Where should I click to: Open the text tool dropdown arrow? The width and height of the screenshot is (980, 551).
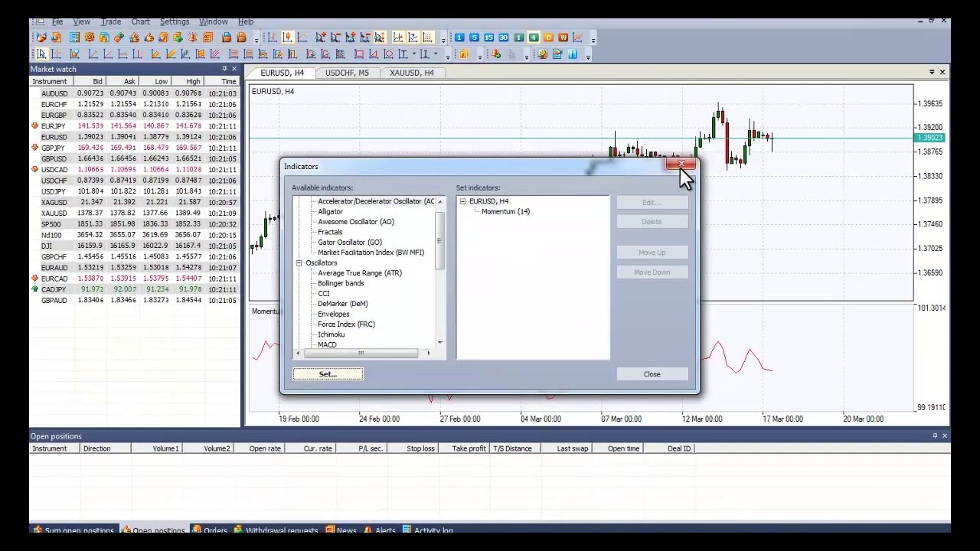click(x=413, y=54)
